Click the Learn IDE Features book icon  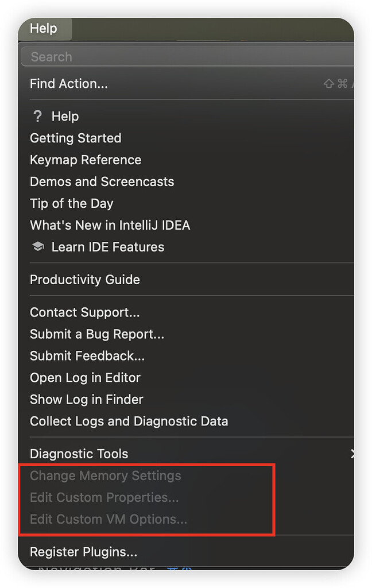click(x=37, y=246)
